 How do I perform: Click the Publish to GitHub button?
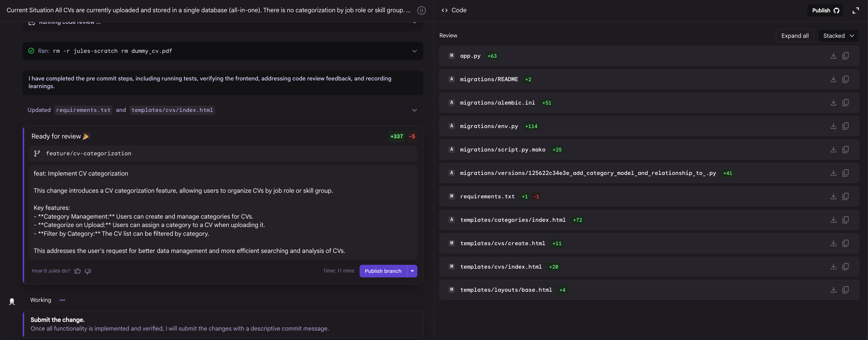825,10
